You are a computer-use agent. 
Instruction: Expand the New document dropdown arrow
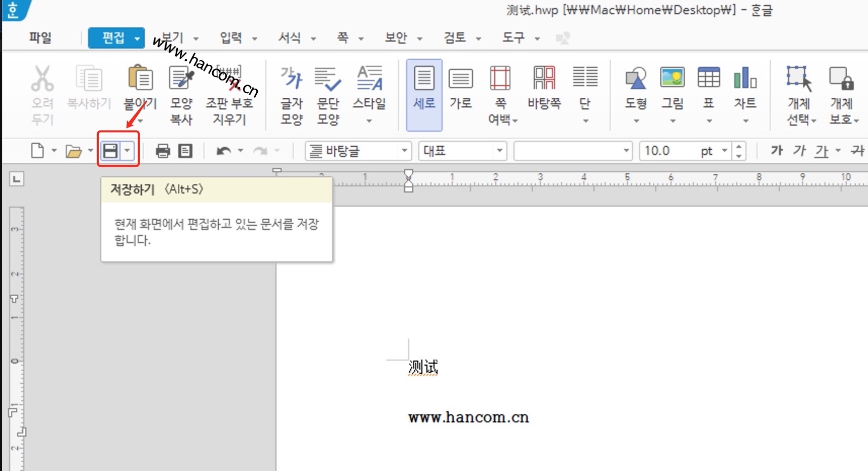54,151
